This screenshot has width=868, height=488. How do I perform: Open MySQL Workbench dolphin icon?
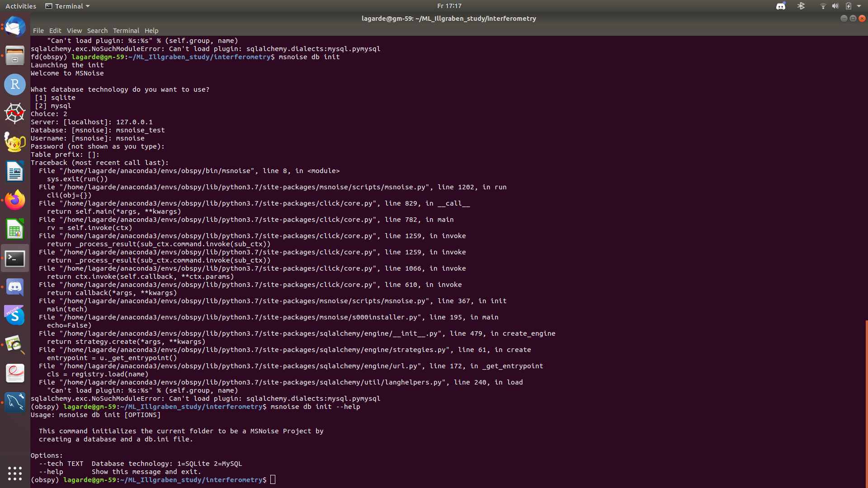pyautogui.click(x=15, y=402)
